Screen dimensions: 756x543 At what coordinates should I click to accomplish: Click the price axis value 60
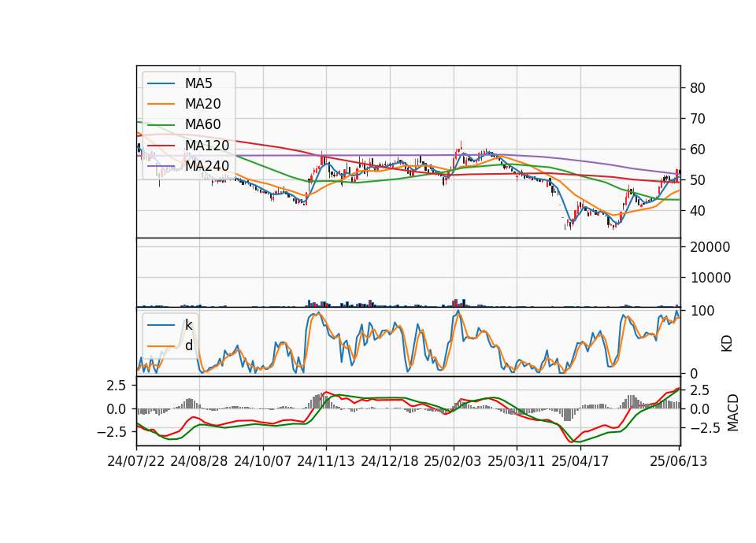(697, 150)
